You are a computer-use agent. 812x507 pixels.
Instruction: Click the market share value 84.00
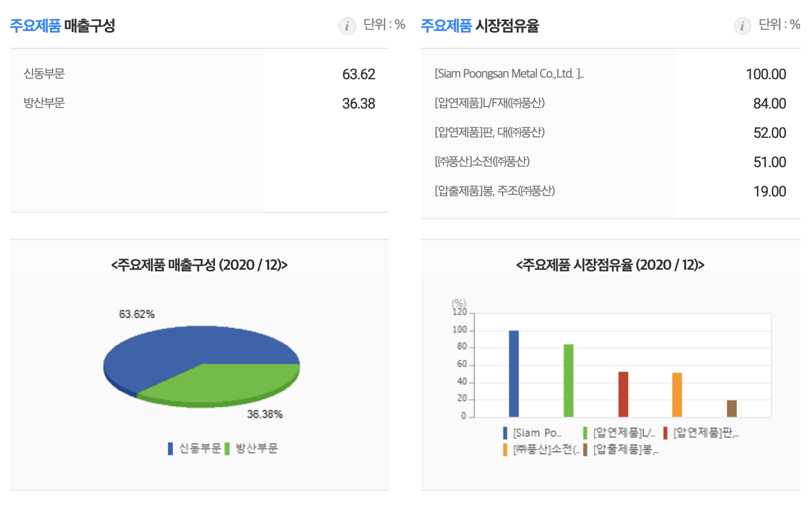(770, 103)
